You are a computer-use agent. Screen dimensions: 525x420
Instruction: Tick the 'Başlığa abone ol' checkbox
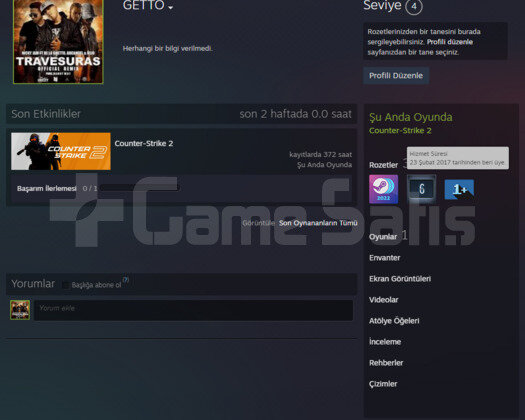(66, 285)
